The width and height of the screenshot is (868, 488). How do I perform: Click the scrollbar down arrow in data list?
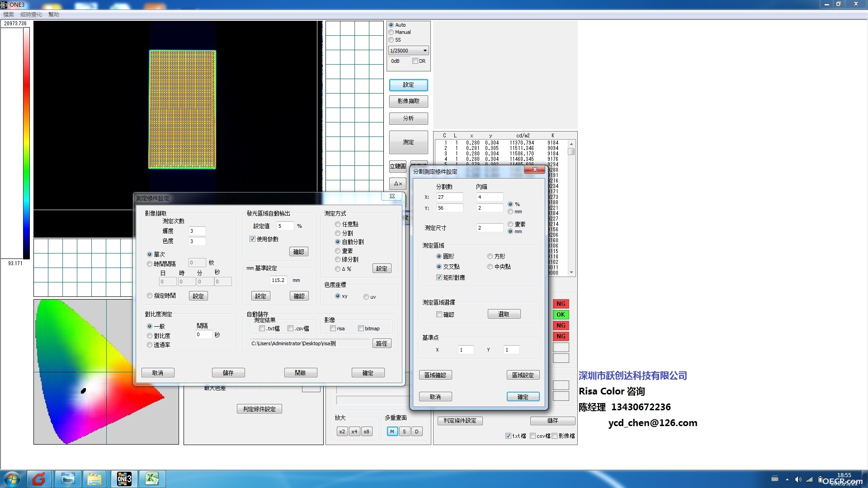(571, 272)
